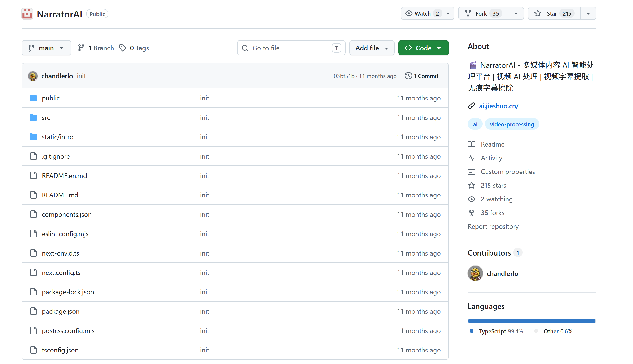Expand the Add file dropdown
The height and width of the screenshot is (364, 633).
(x=372, y=48)
